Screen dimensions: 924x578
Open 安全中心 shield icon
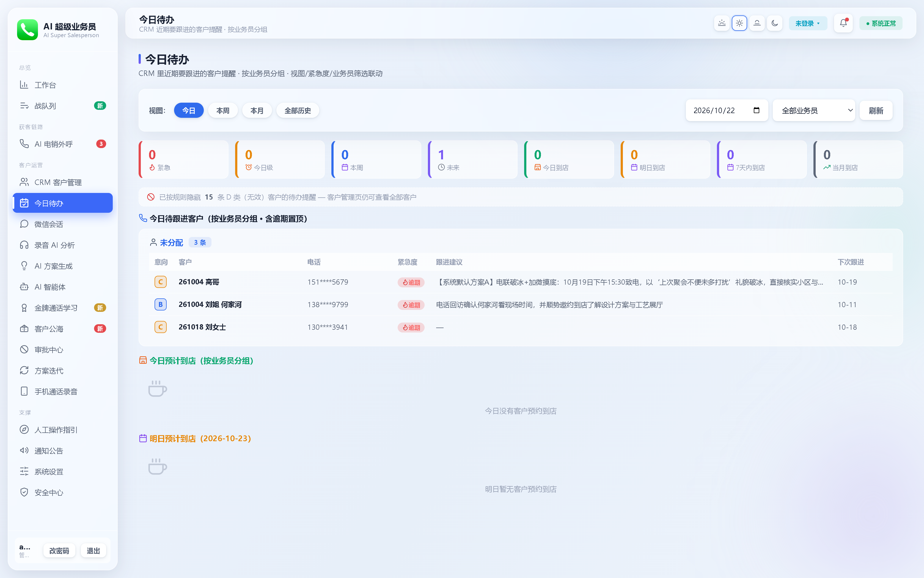point(24,492)
